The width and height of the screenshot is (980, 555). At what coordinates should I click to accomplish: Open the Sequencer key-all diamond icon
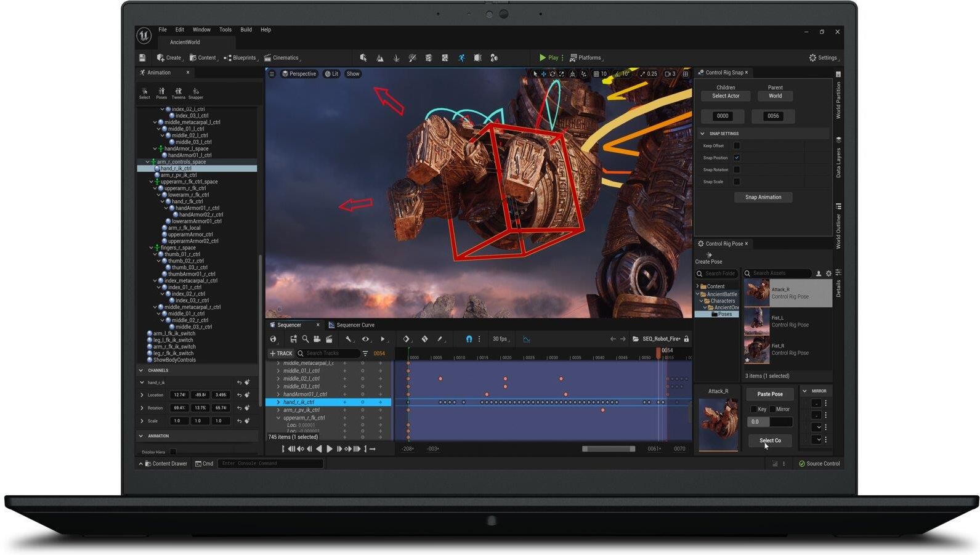(x=407, y=339)
